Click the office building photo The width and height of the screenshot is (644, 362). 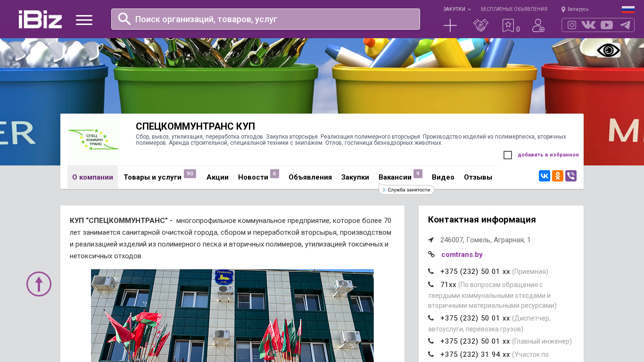point(232,316)
